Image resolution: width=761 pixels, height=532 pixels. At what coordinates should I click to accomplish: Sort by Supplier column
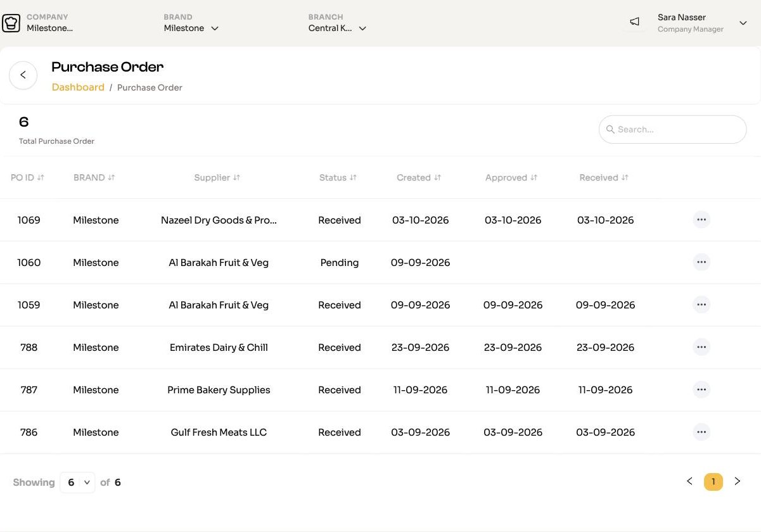tap(236, 178)
